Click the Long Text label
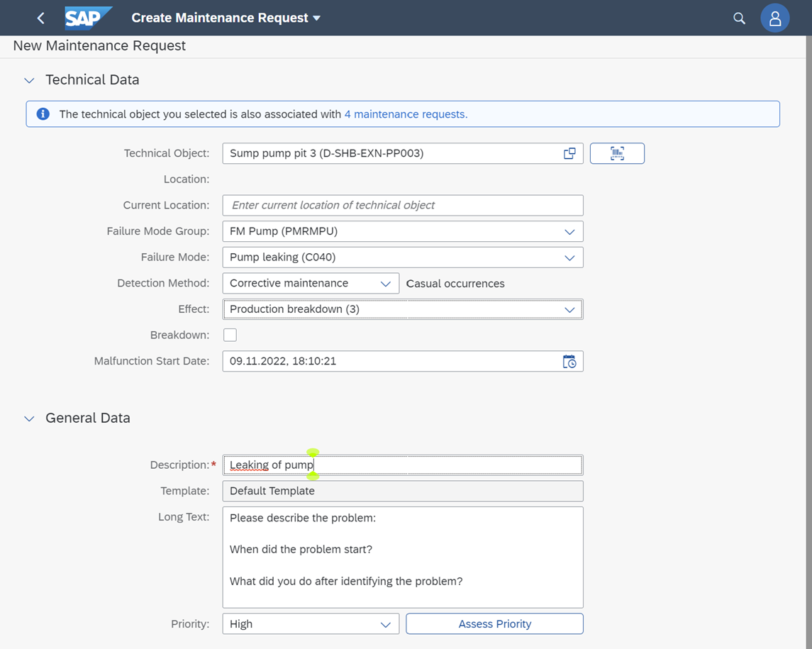The height and width of the screenshot is (649, 812). pyautogui.click(x=184, y=517)
